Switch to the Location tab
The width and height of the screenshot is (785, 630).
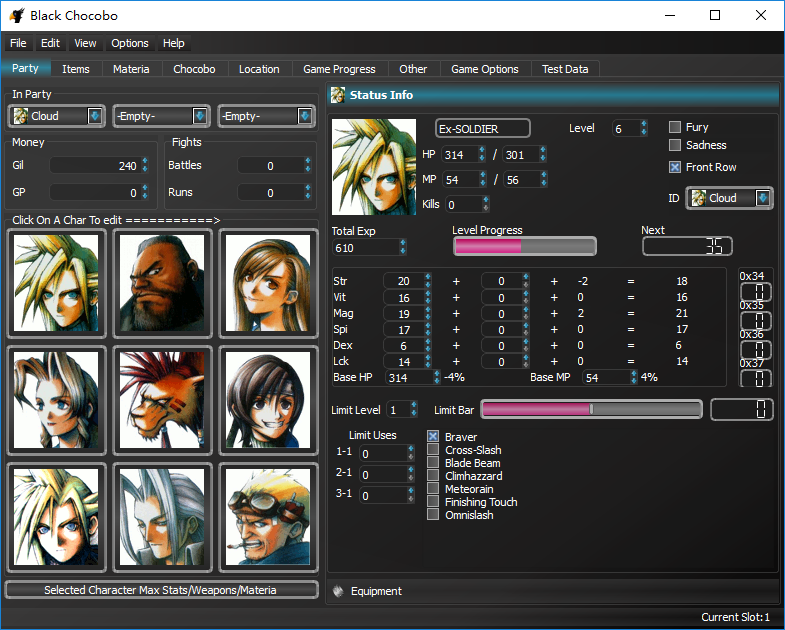click(x=259, y=69)
